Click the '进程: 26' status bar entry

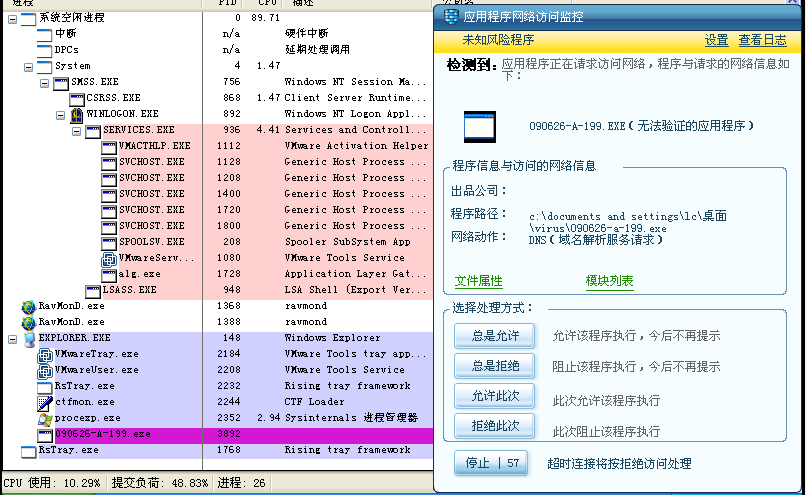[x=241, y=483]
